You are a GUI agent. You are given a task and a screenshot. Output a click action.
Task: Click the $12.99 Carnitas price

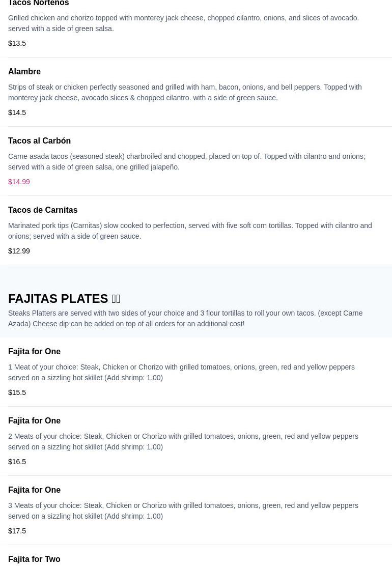click(x=19, y=251)
